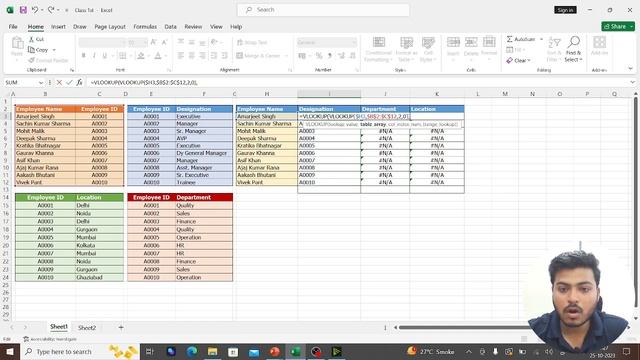Click the Copy icon in Clipboard group
640x360 pixels.
pyautogui.click(x=31, y=50)
